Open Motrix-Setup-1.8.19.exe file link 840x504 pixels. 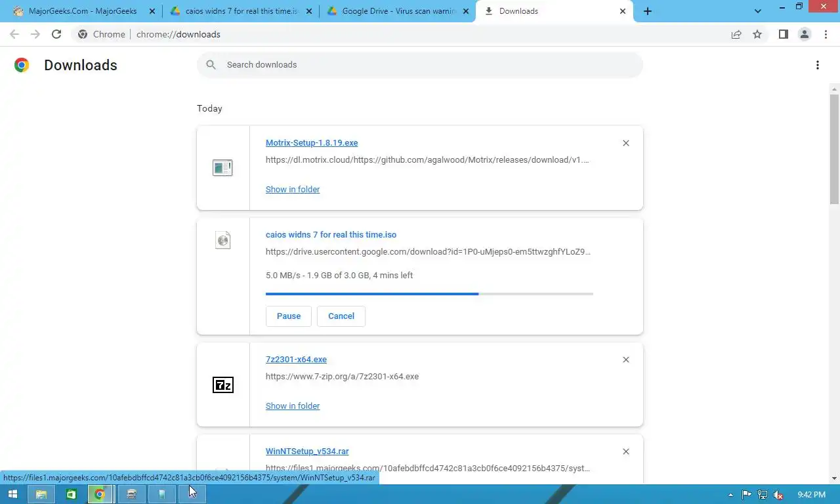[x=312, y=142]
